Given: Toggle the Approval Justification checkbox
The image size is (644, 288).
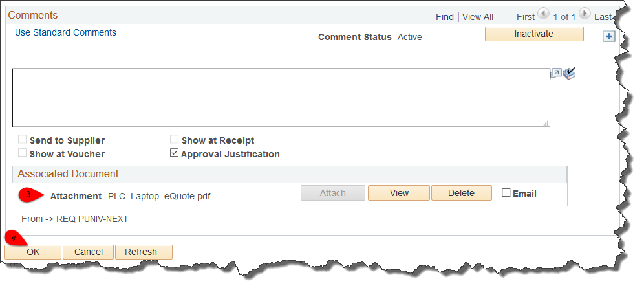Looking at the screenshot, I should click(174, 153).
